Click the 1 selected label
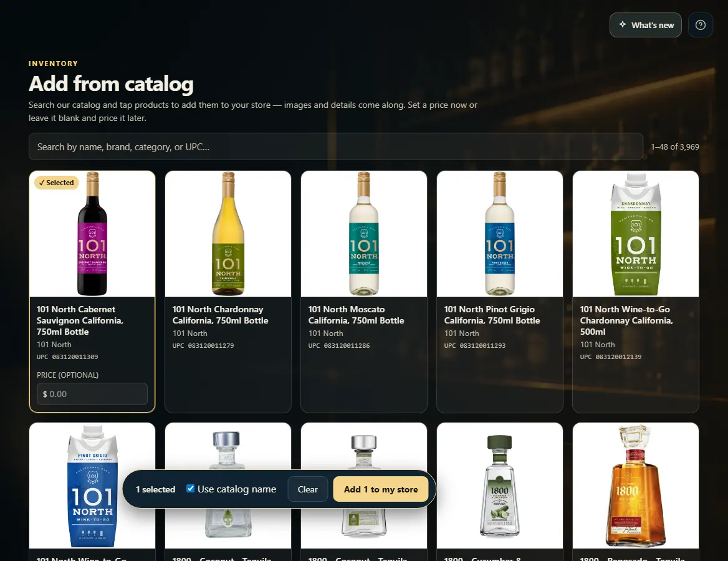728x561 pixels. (155, 489)
